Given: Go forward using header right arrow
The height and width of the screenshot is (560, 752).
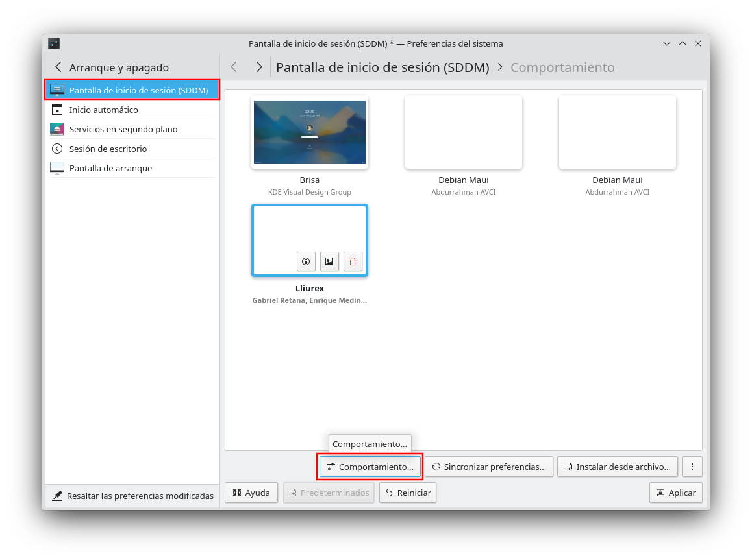Looking at the screenshot, I should pyautogui.click(x=259, y=67).
